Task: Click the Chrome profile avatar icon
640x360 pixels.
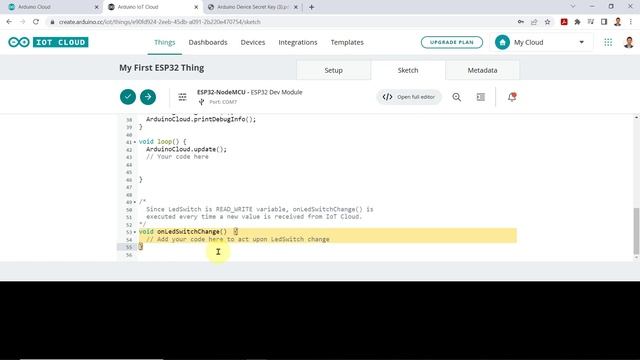Action: click(618, 22)
